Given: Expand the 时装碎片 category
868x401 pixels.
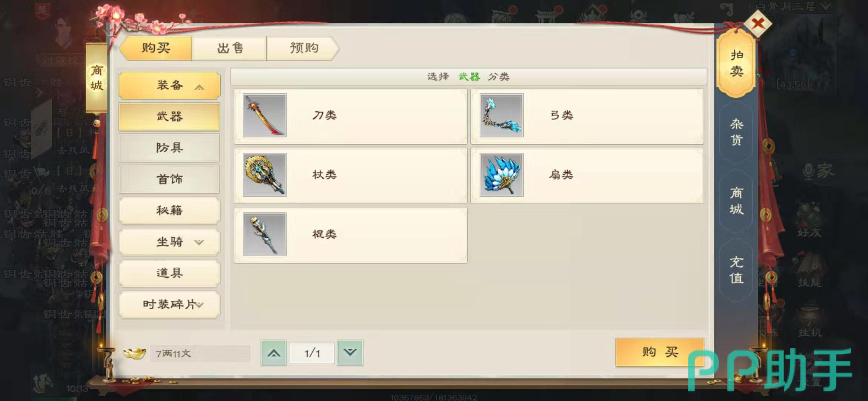Looking at the screenshot, I should [x=170, y=304].
